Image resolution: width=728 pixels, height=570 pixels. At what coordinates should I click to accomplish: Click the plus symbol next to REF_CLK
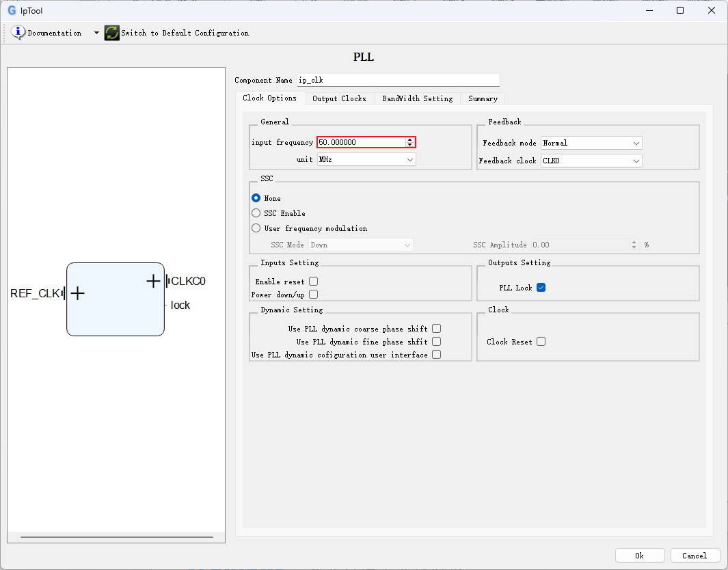click(77, 293)
